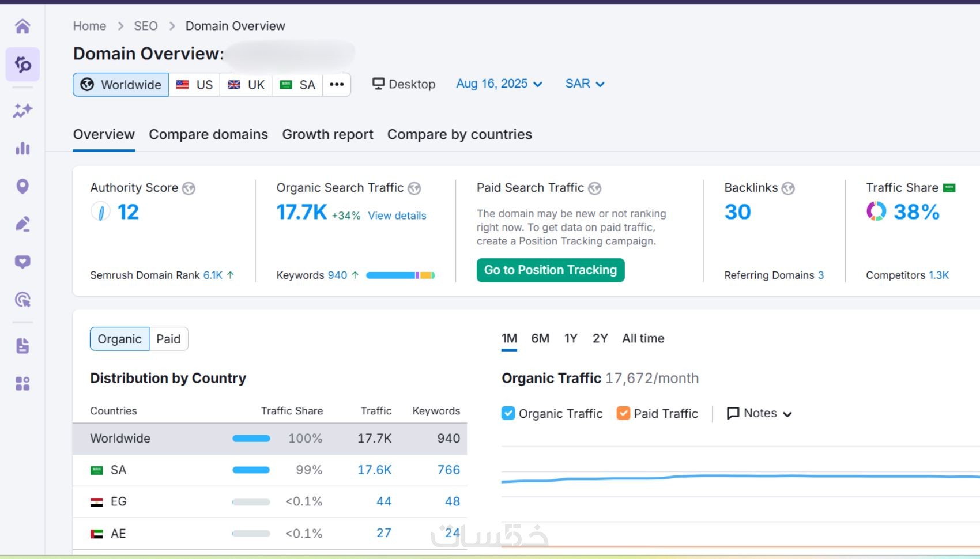Open the AI sparkle chart sidebar icon
This screenshot has height=559, width=980.
pos(22,110)
